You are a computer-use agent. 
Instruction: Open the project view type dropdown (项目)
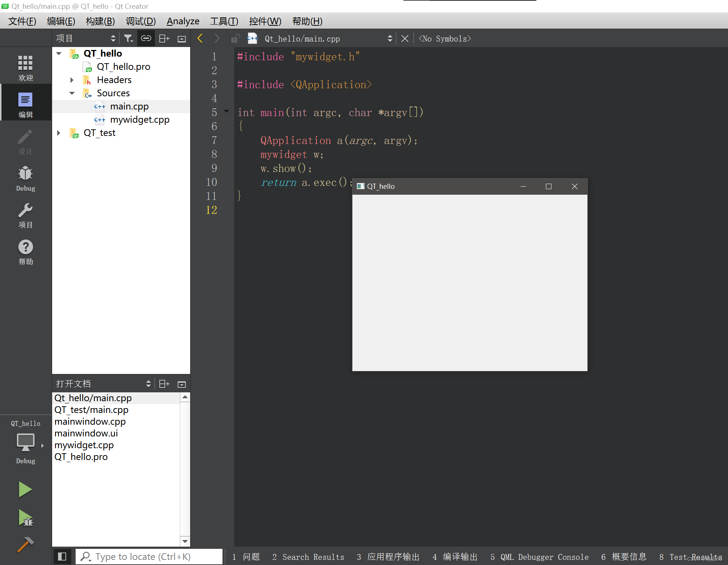pyautogui.click(x=86, y=39)
